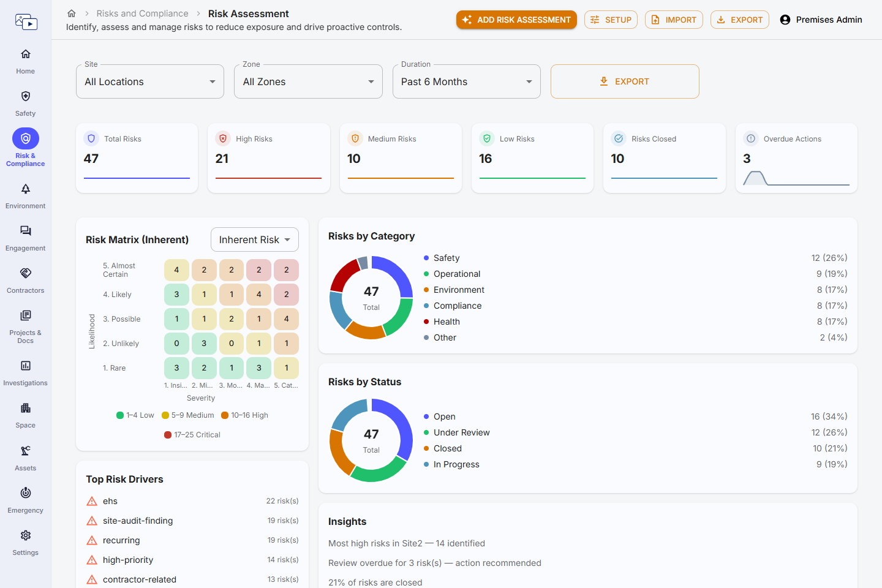Click the warning icon beside ehs driver

92,501
